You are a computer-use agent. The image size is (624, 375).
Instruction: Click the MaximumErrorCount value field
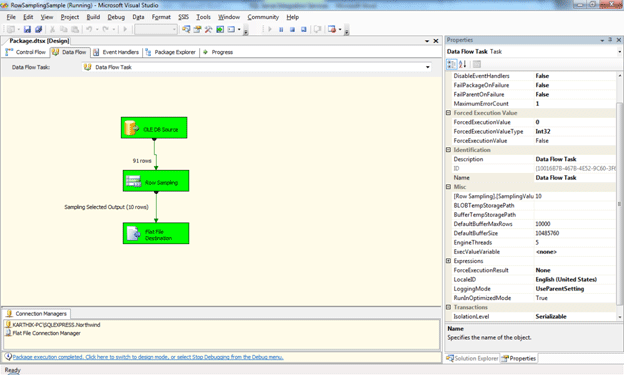point(575,104)
